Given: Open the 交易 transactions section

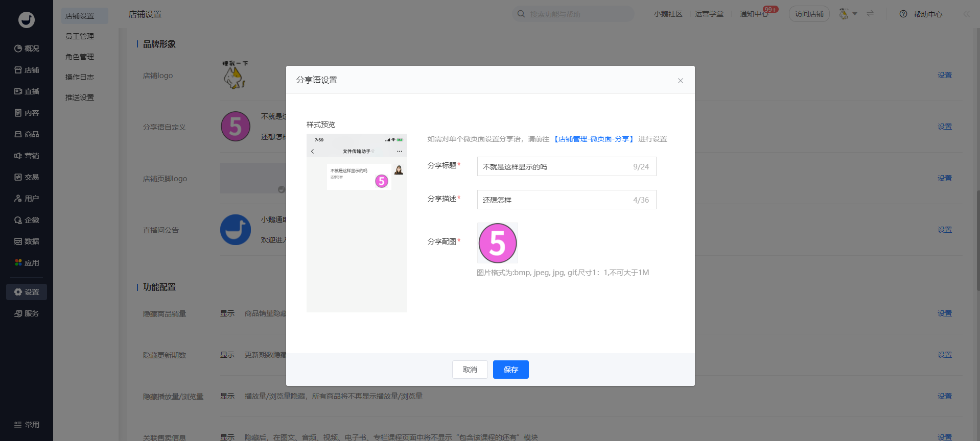Looking at the screenshot, I should pos(27,177).
